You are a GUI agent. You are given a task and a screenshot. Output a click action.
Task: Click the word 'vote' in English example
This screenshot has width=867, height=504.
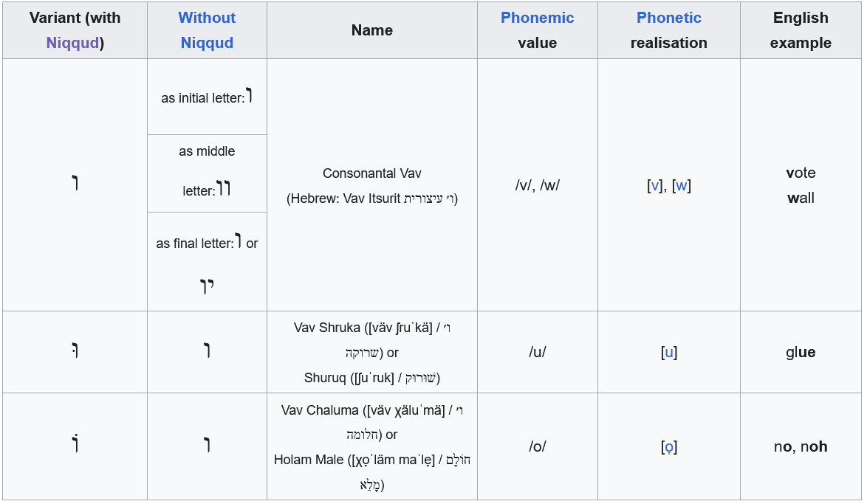801,173
